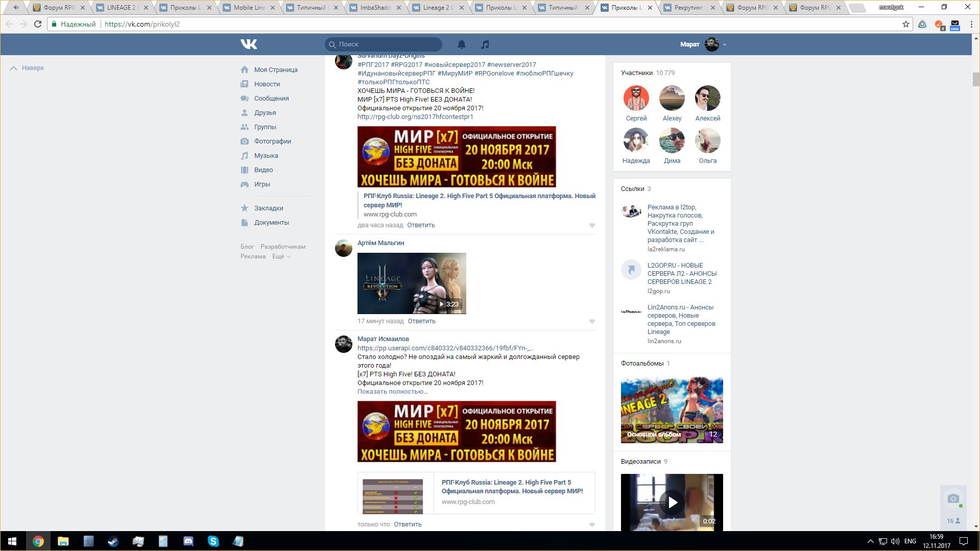Bookmark this page with star icon
The image size is (980, 551).
(905, 24)
